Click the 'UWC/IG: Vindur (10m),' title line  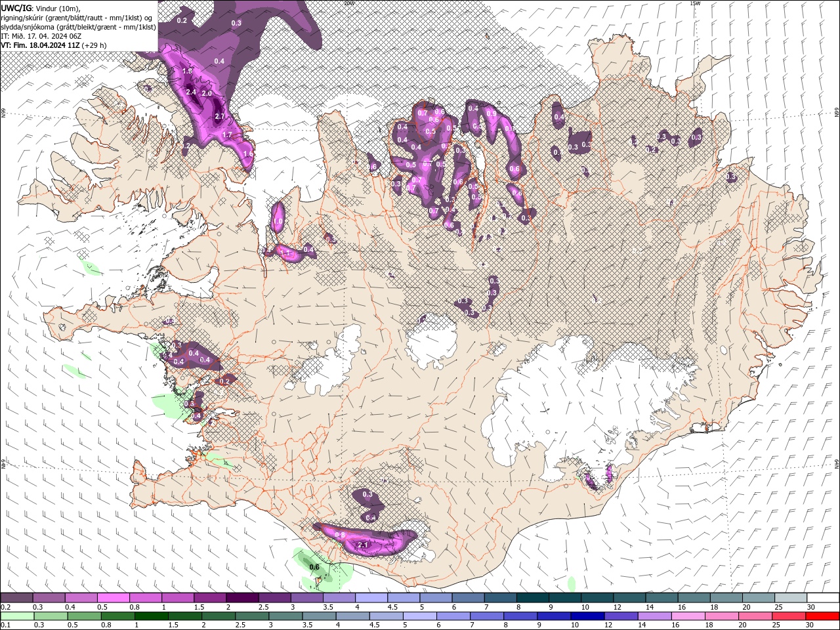tap(40, 7)
